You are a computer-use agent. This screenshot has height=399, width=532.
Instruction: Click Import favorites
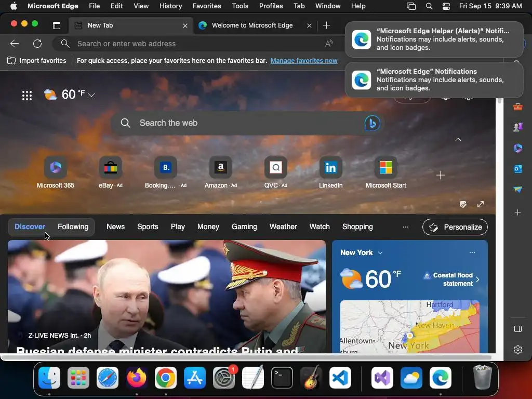(37, 61)
